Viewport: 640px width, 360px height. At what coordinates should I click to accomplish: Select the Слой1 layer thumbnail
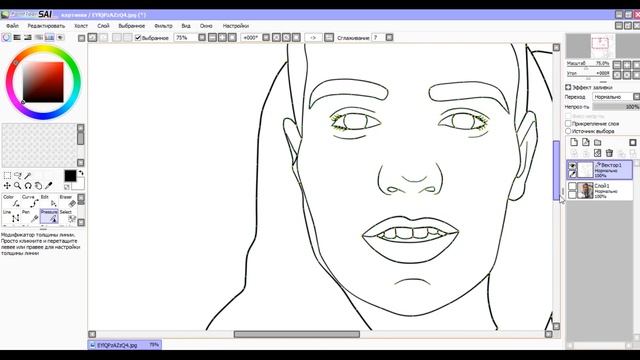(585, 191)
